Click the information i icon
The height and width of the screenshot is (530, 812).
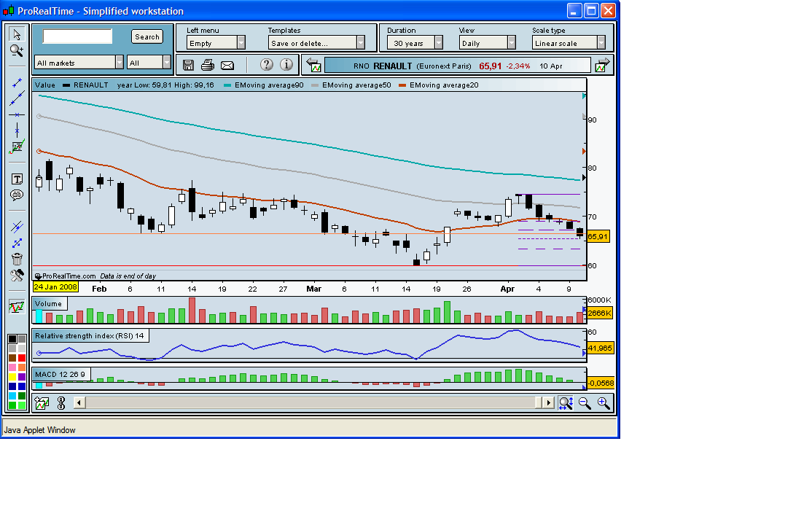[286, 64]
